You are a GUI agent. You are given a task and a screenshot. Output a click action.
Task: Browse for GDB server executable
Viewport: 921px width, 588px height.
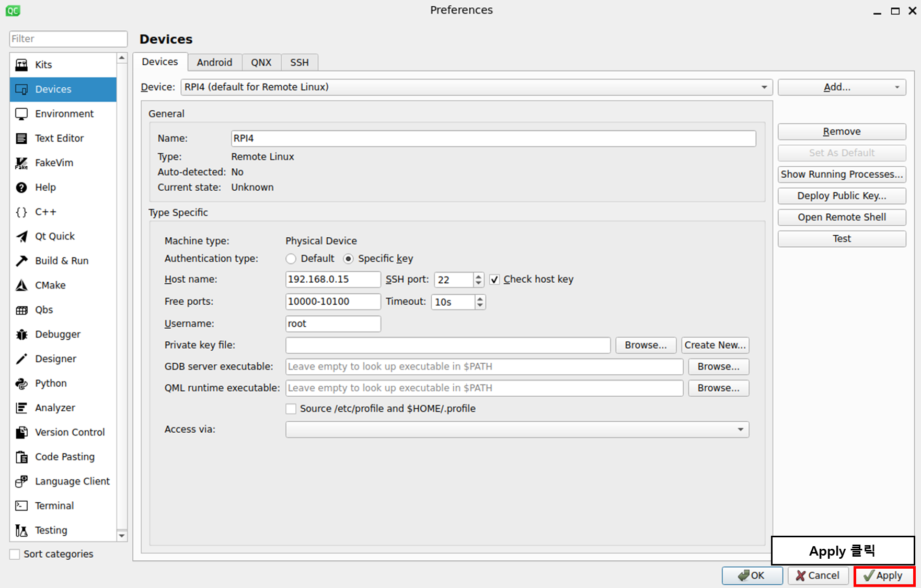(719, 367)
